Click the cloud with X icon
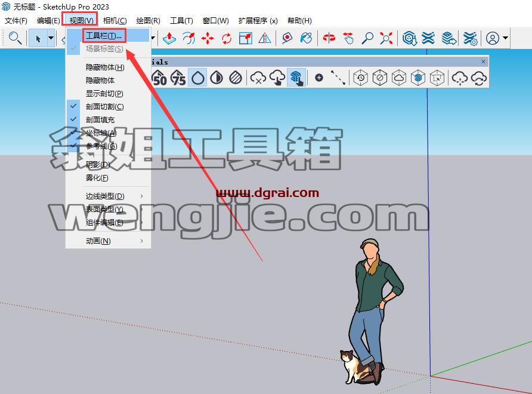This screenshot has height=394, width=532. [x=258, y=78]
